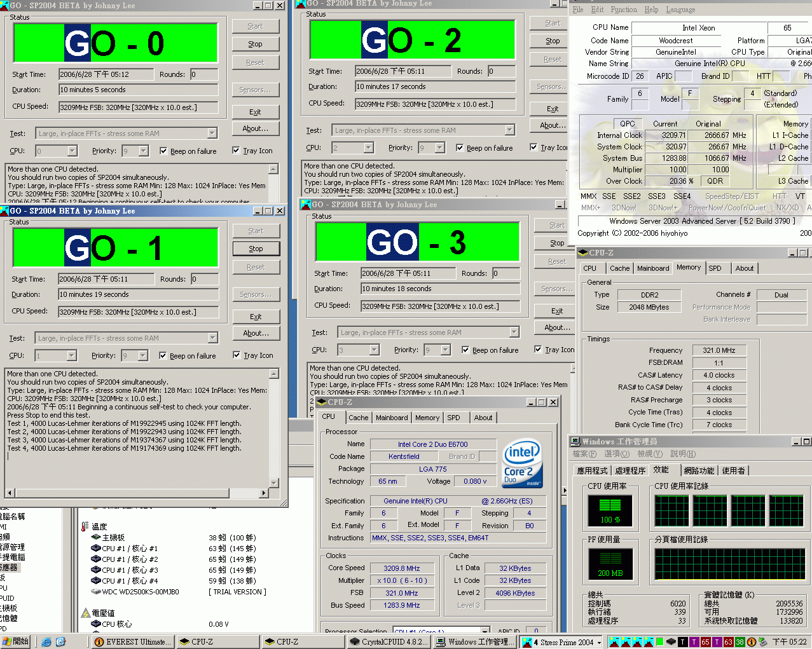
Task: Click the Intel Core 2 Duo logo in CPU-Z
Action: click(521, 463)
